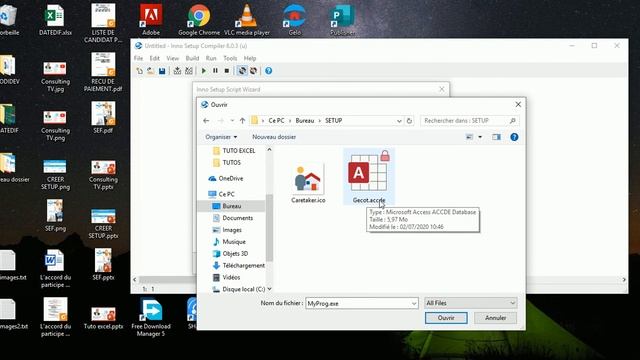This screenshot has width=640, height=360.
Task: Click the Stop Compile icon in Inno Setup toolbar
Action: click(x=189, y=71)
